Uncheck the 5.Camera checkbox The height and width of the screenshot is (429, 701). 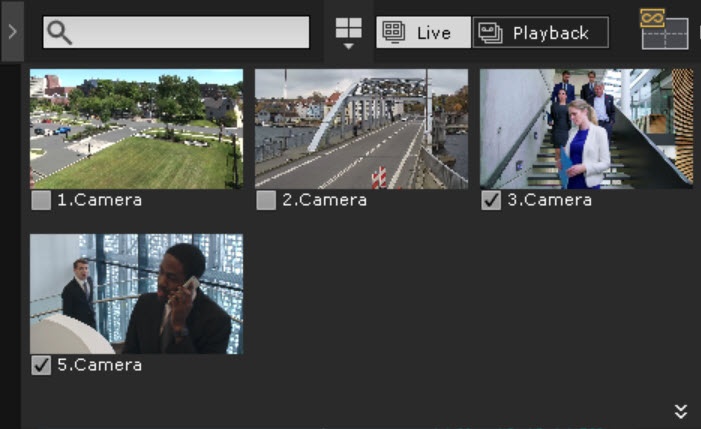tap(41, 366)
